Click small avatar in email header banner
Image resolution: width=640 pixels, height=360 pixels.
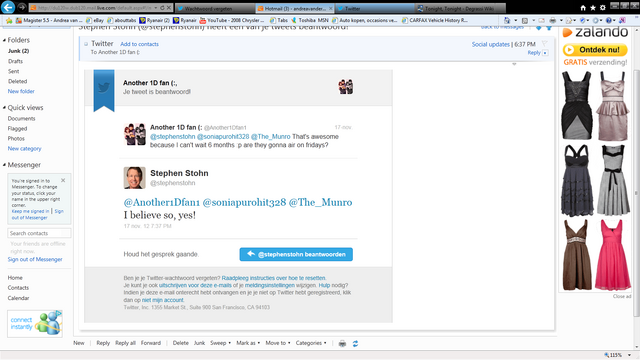(345, 87)
